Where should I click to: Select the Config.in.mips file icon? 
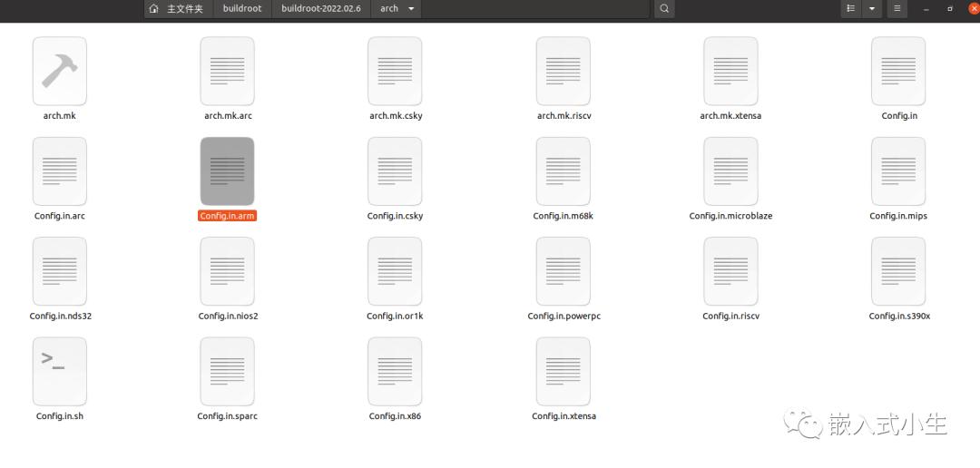tap(898, 171)
